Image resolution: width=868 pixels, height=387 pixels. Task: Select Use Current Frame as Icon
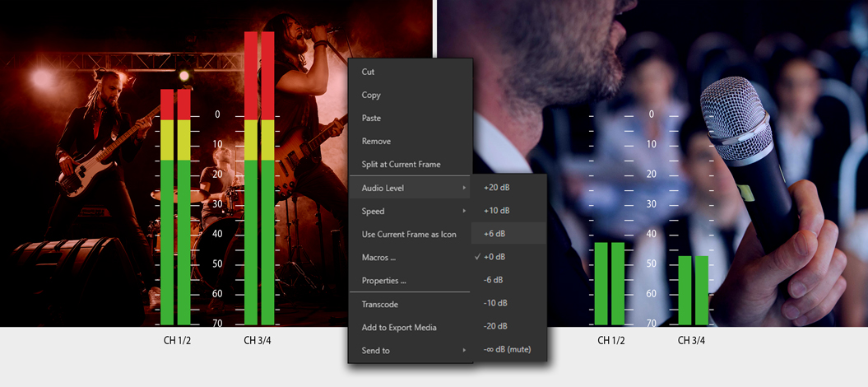coord(409,234)
